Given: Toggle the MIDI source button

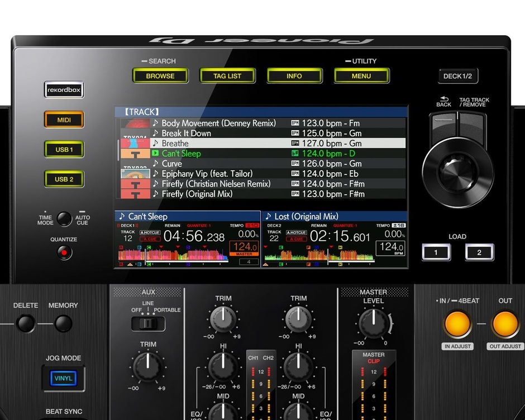Looking at the screenshot, I should (64, 120).
